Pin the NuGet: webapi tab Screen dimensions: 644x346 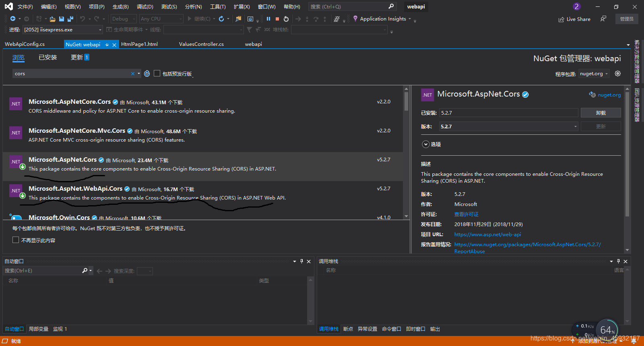coord(107,45)
